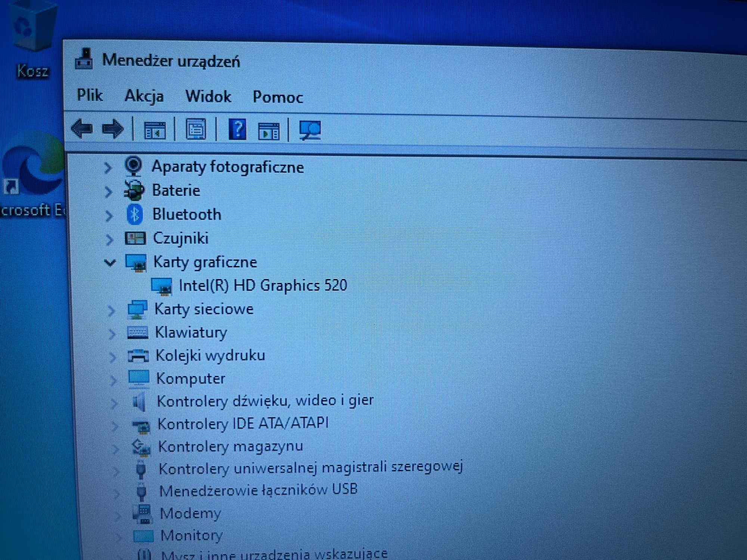Select 'Menedżerowie łączników USB' label

click(x=258, y=490)
